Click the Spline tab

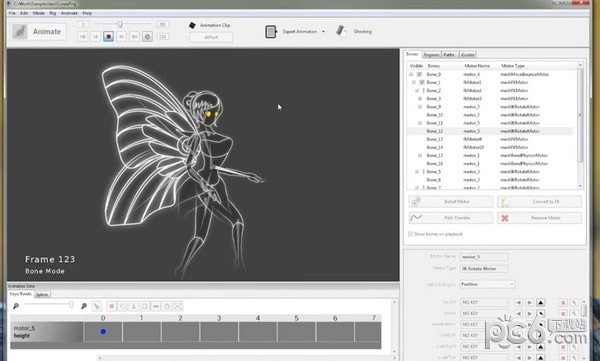[42, 294]
